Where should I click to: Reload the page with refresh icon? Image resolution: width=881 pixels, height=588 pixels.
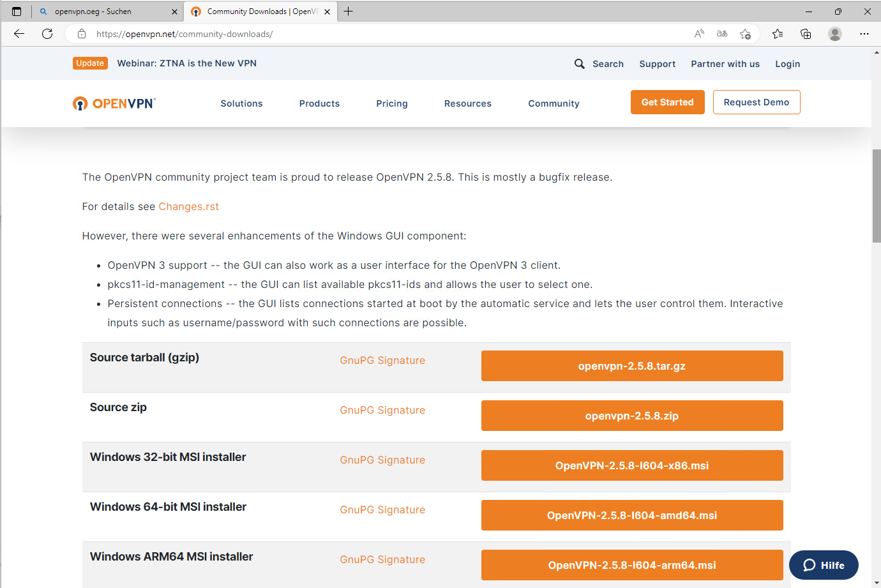pyautogui.click(x=47, y=34)
